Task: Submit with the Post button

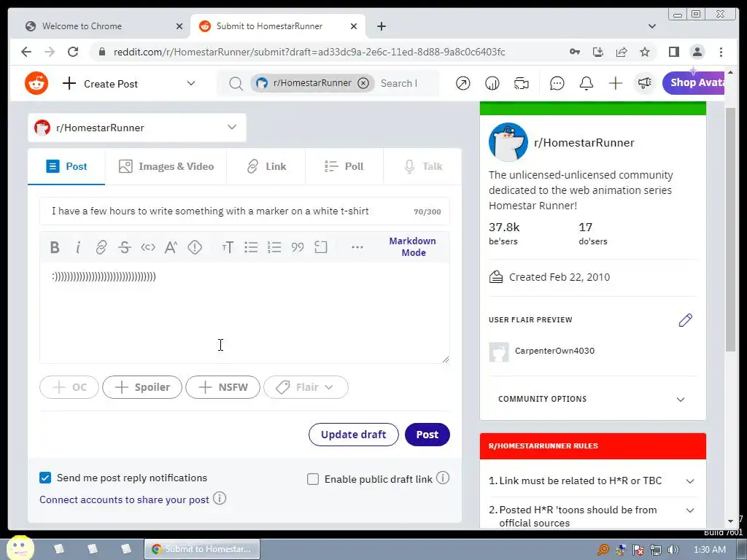Action: pos(427,435)
